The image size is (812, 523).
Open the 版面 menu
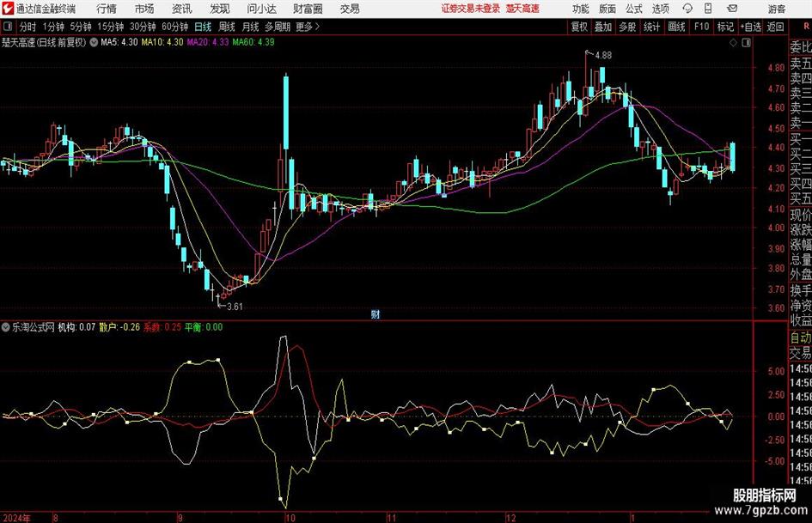[x=607, y=9]
